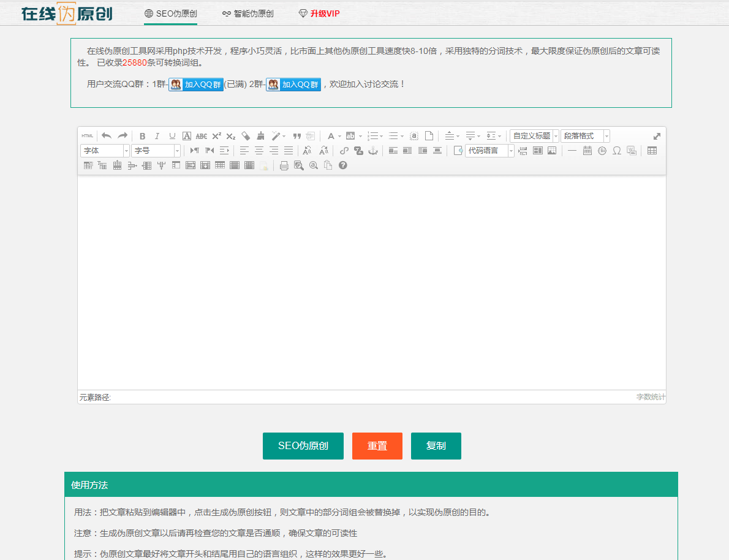The height and width of the screenshot is (560, 729).
Task: Click the insert hyperlink icon
Action: click(x=344, y=151)
